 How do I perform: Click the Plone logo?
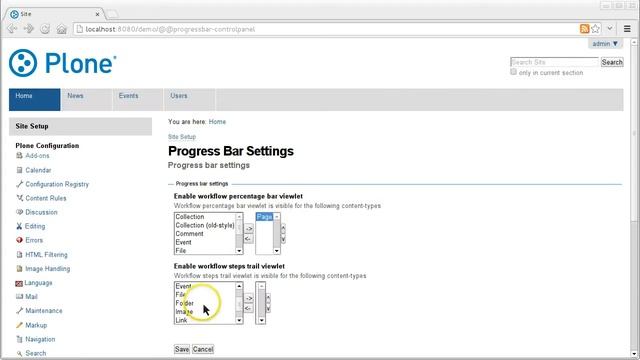click(x=63, y=63)
